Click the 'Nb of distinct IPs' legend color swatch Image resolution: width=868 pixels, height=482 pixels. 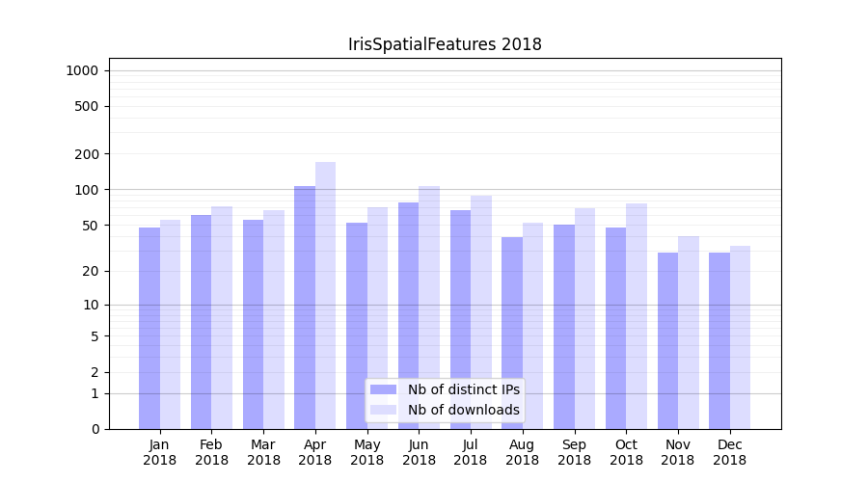383,389
